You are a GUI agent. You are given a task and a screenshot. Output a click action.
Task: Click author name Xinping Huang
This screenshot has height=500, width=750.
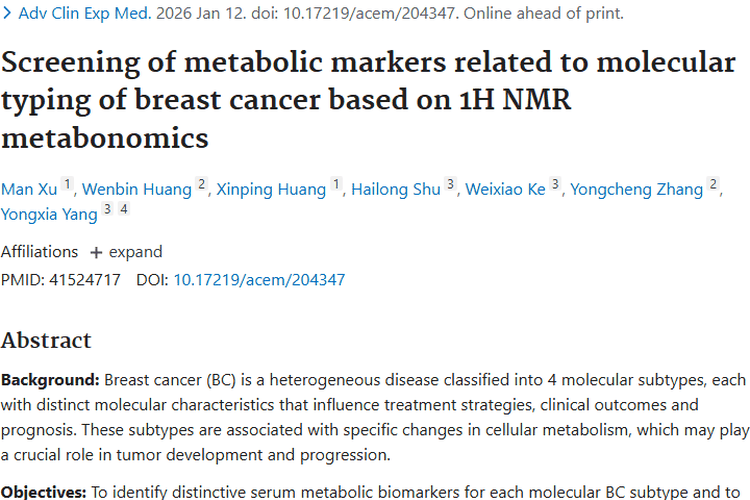[x=269, y=189]
